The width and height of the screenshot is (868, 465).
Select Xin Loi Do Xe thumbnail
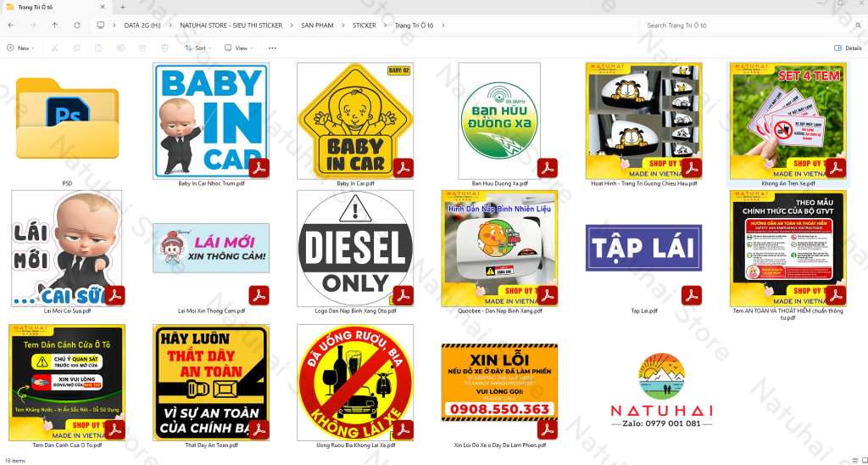[x=499, y=383]
